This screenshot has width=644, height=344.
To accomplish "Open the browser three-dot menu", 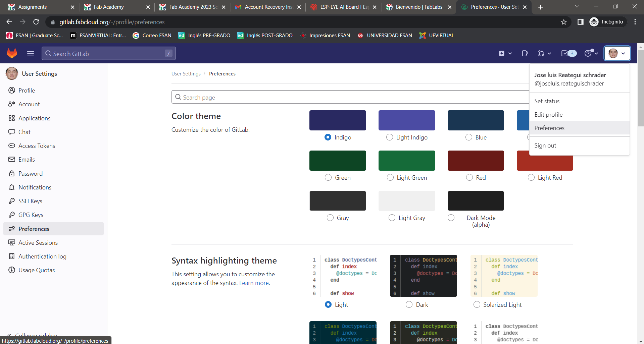I will [635, 22].
